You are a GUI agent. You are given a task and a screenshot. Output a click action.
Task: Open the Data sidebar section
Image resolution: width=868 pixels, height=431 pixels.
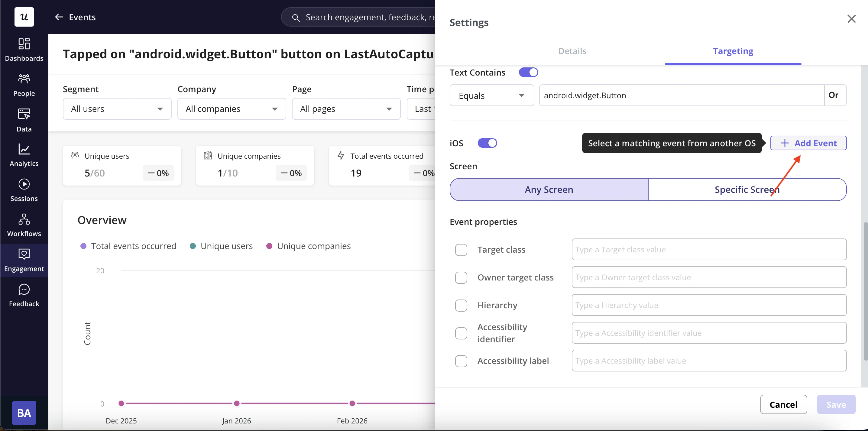pyautogui.click(x=24, y=120)
